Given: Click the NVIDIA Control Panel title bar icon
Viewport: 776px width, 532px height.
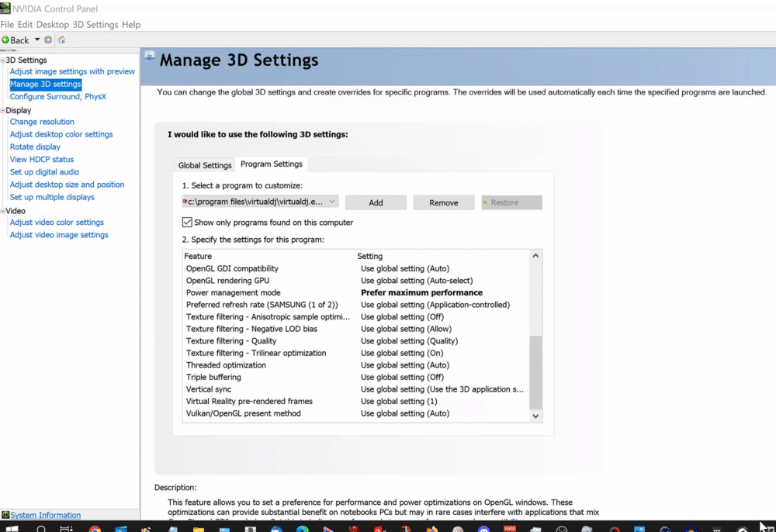Looking at the screenshot, I should 5,9.
